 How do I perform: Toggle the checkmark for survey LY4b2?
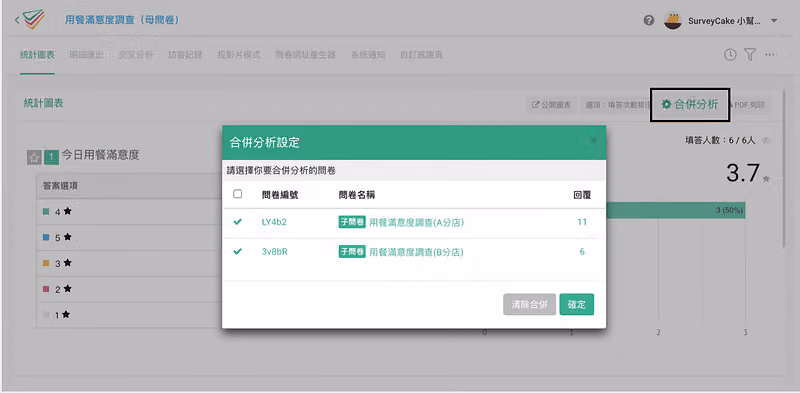(x=237, y=222)
